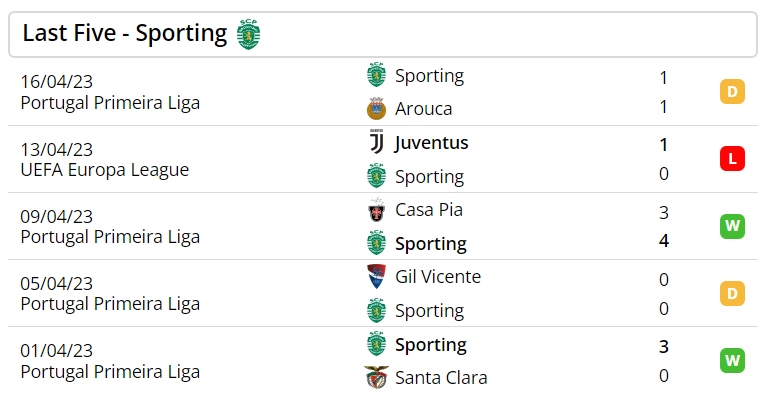The image size is (770, 400).
Task: Click the Santa Clara club crest
Action: tap(377, 377)
